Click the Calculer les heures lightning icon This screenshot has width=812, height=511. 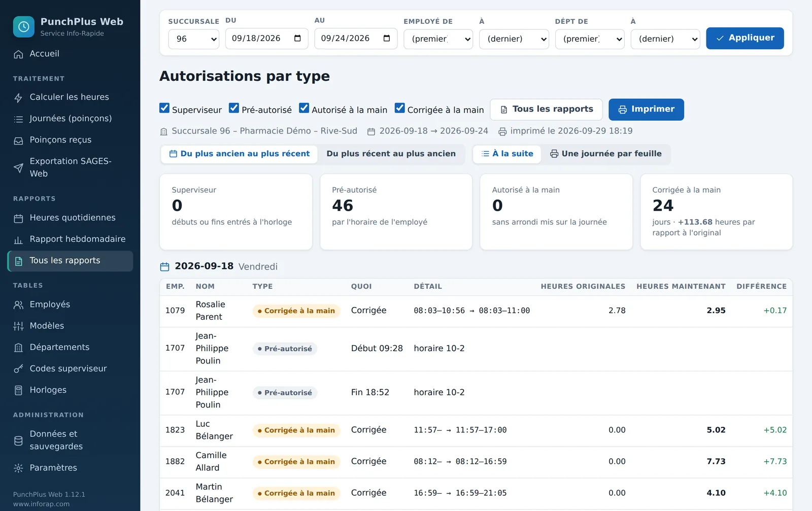18,98
